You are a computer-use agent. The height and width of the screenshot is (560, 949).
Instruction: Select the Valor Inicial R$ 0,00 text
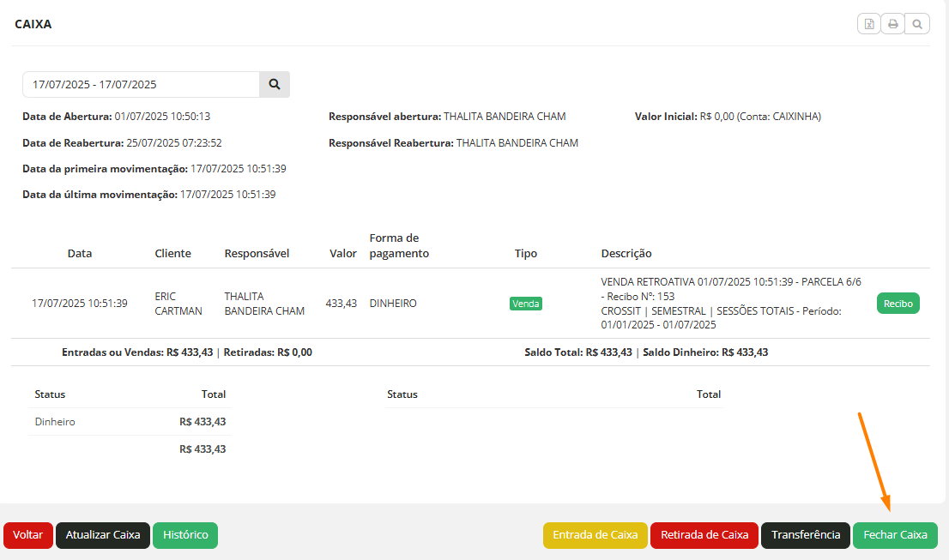(x=728, y=116)
